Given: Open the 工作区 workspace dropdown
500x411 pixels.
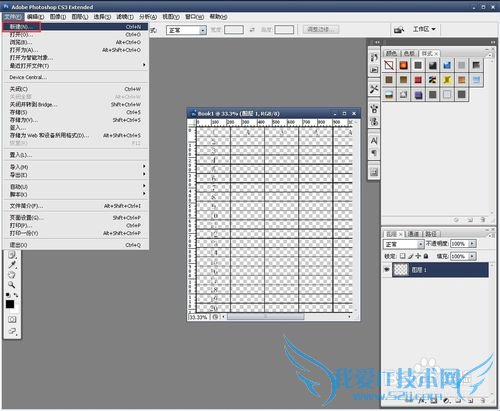Looking at the screenshot, I should tap(424, 29).
